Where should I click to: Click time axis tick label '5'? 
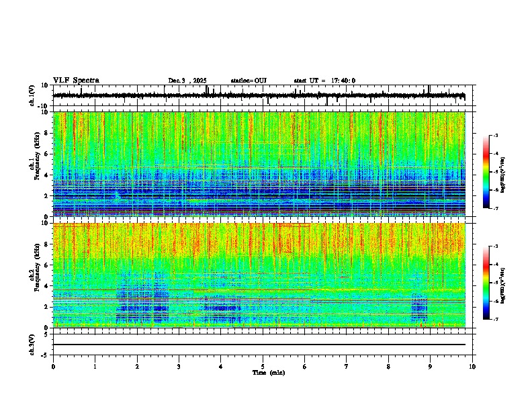coord(263,367)
